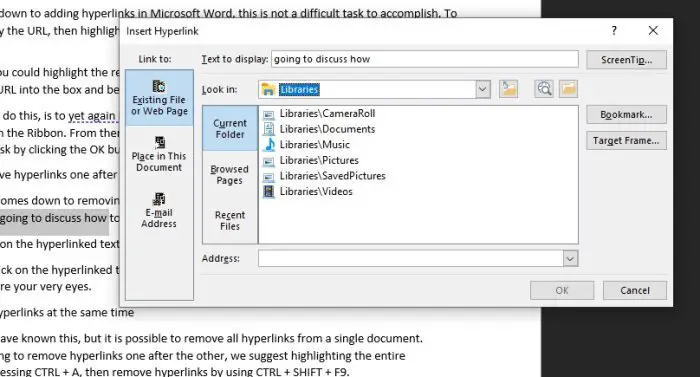Select the Current Folder tab
Viewport: 700px width, 377px height.
(x=230, y=129)
